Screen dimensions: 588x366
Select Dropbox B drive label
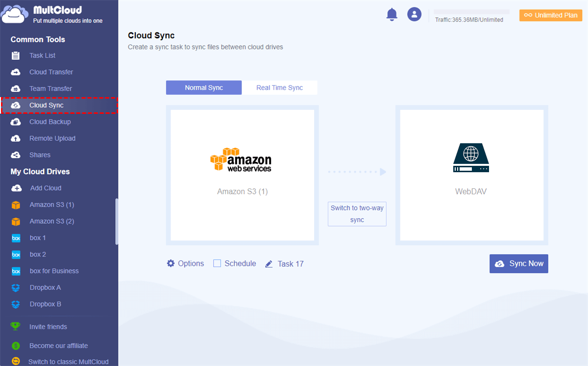point(45,304)
